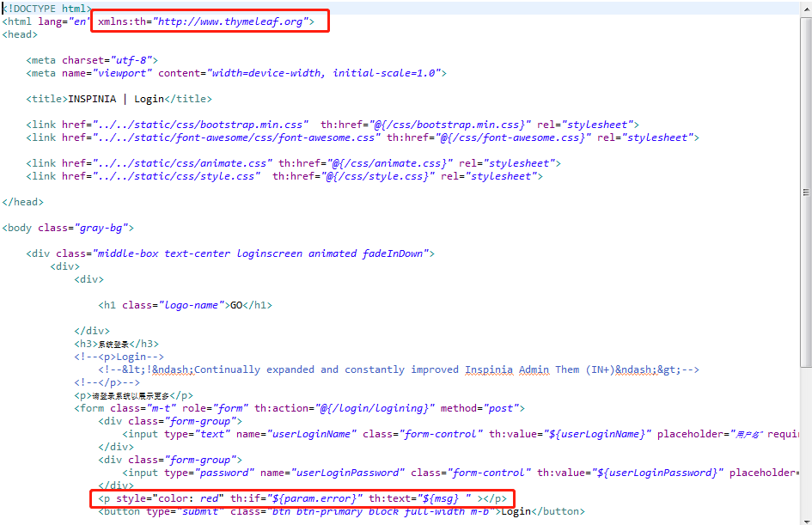
Task: Click the opening "<h3>" tag
Action: click(86, 344)
